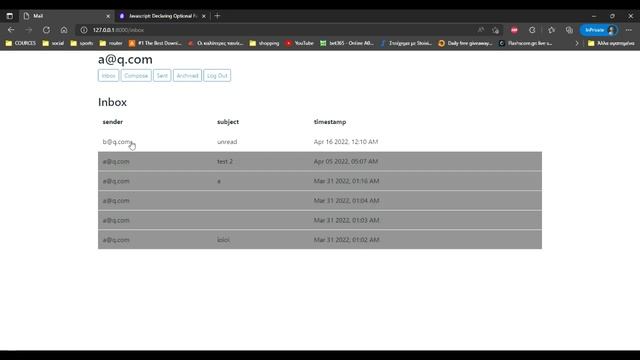
Task: Click the a@q.com page heading
Action: point(125,60)
